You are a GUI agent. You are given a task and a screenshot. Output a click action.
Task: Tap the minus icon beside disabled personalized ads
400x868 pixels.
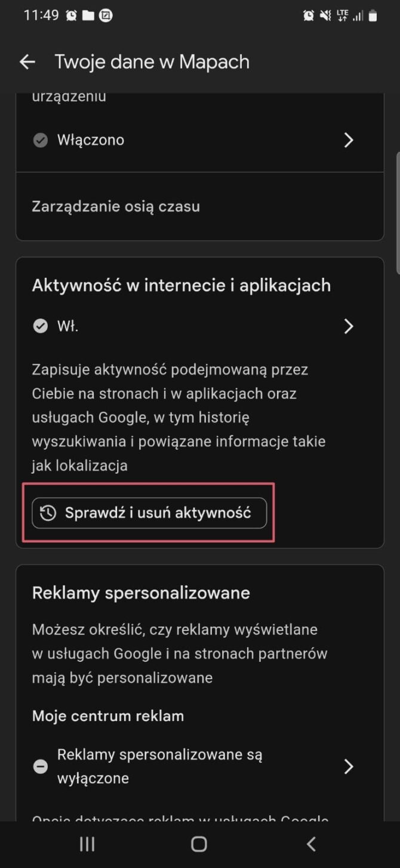point(40,766)
